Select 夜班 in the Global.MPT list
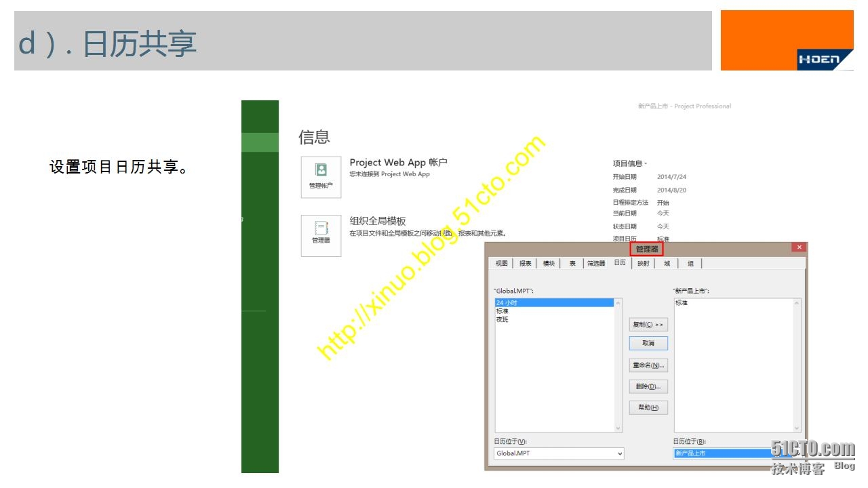This screenshot has height=488, width=868. coord(554,319)
